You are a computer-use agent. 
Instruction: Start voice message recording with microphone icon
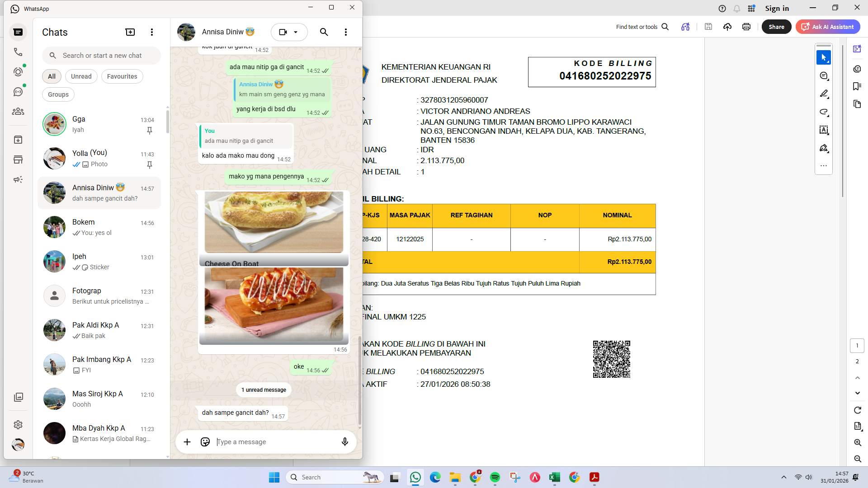(344, 442)
